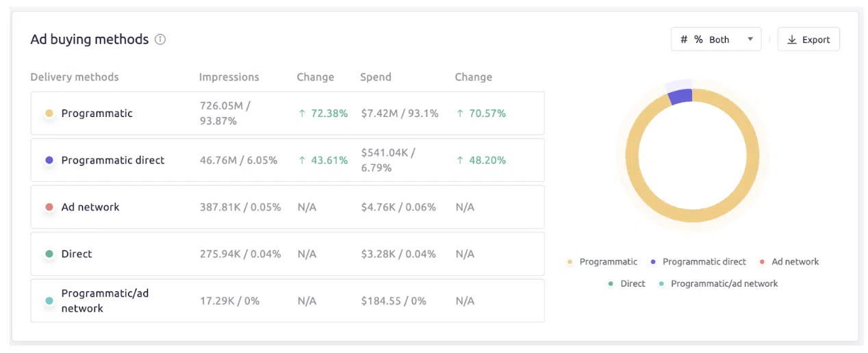Click the purple segment of donut chart
The image size is (868, 353).
click(x=680, y=96)
